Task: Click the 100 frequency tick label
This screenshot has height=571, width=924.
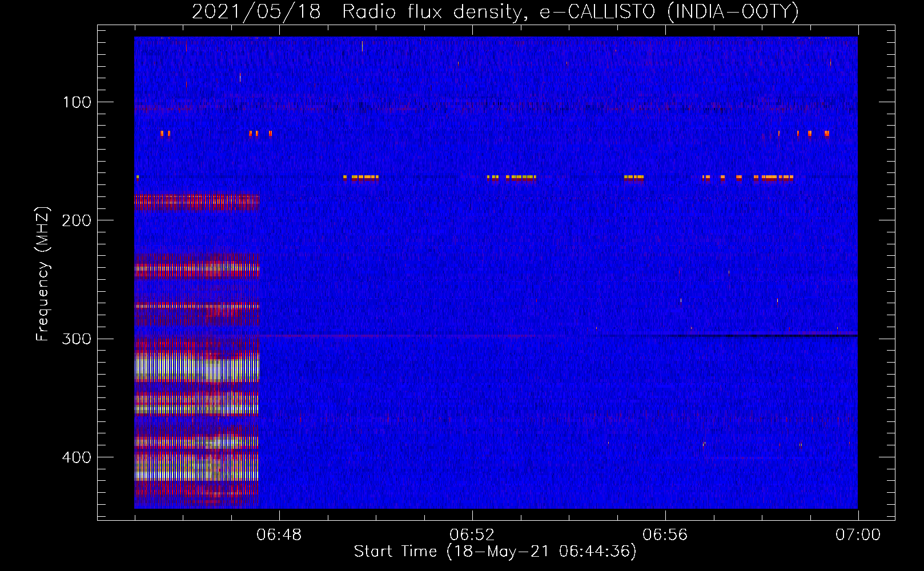Action: pos(77,102)
